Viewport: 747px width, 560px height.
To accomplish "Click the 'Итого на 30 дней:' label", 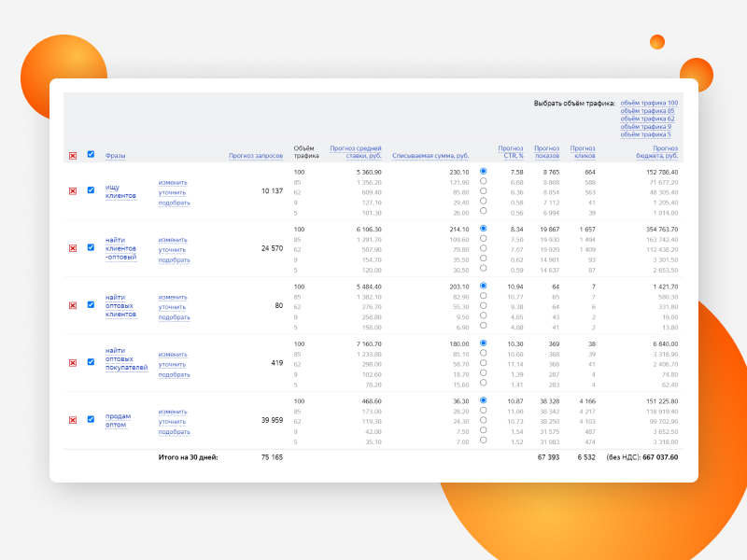I will 189,457.
